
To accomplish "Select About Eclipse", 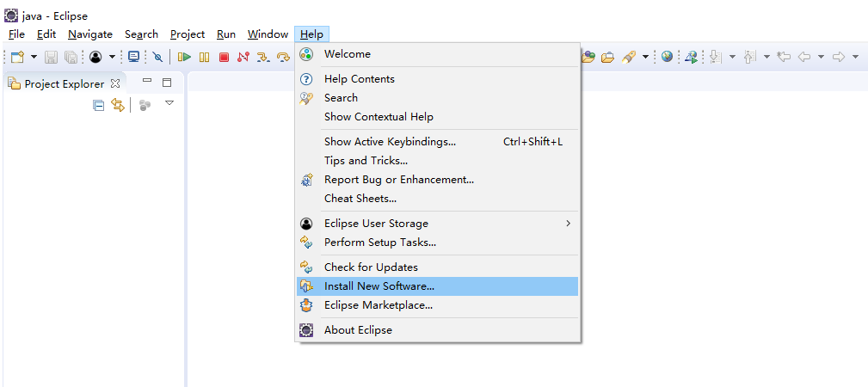I will click(x=437, y=330).
